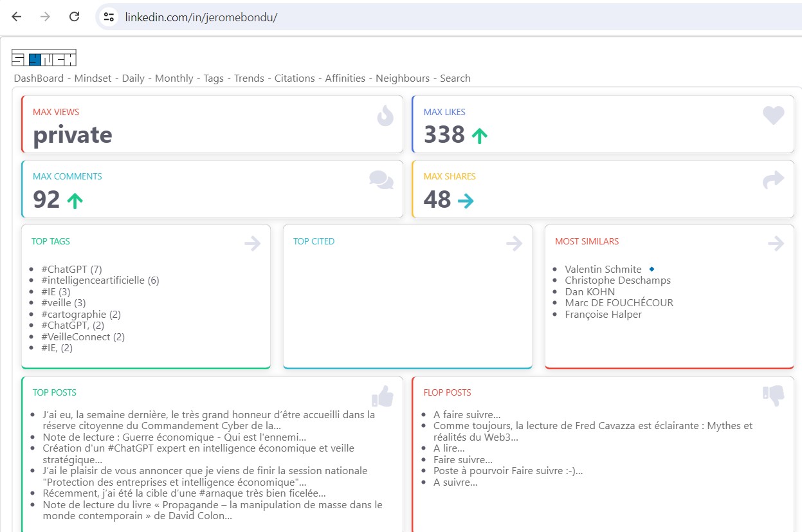Open the Neighbours navigation link

click(x=403, y=78)
